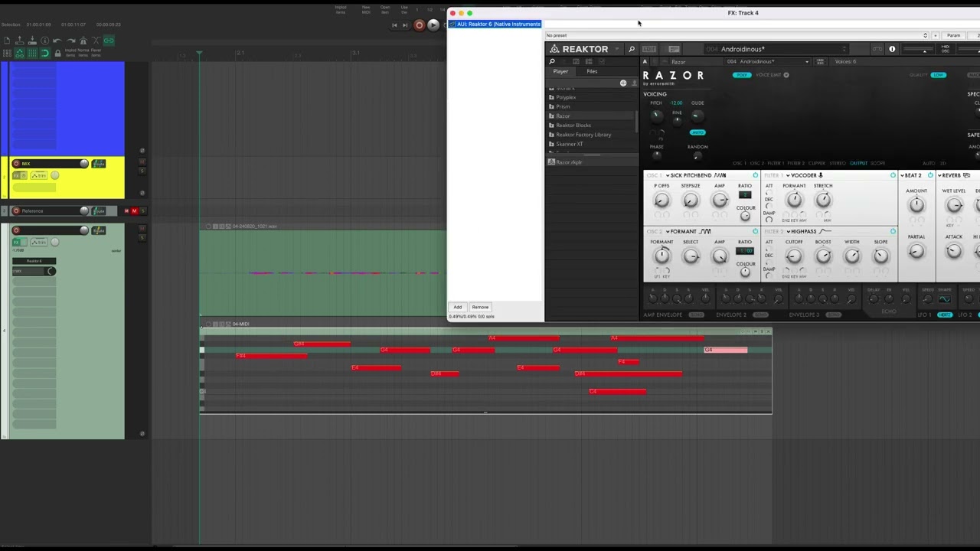Switch to Player tab in Reaktor browser
Viewport: 980px width, 551px height.
pyautogui.click(x=560, y=72)
